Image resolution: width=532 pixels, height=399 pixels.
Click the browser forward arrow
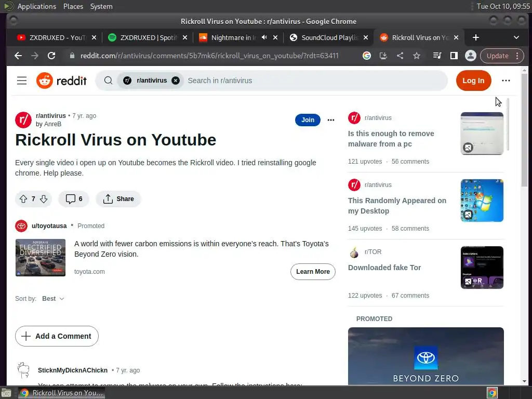pos(35,56)
